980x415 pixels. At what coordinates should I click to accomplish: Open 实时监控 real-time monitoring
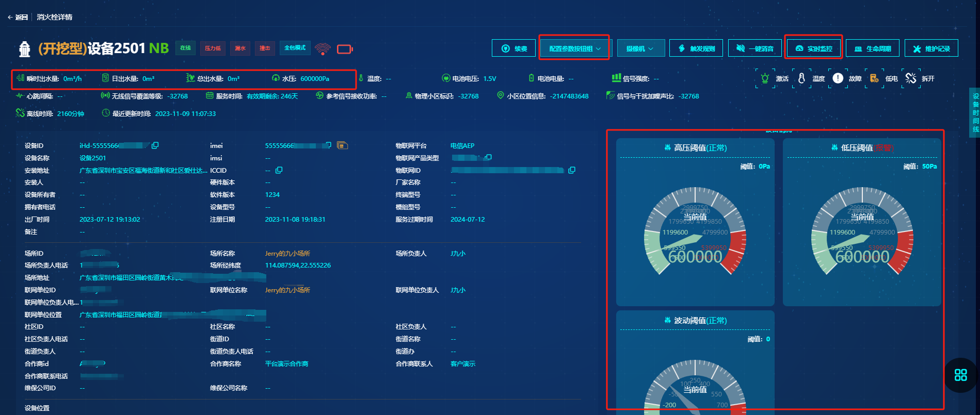point(813,48)
